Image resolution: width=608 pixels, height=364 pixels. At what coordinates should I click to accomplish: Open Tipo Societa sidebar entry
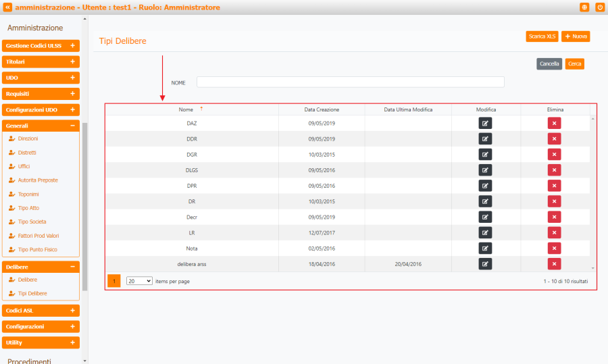(x=32, y=222)
